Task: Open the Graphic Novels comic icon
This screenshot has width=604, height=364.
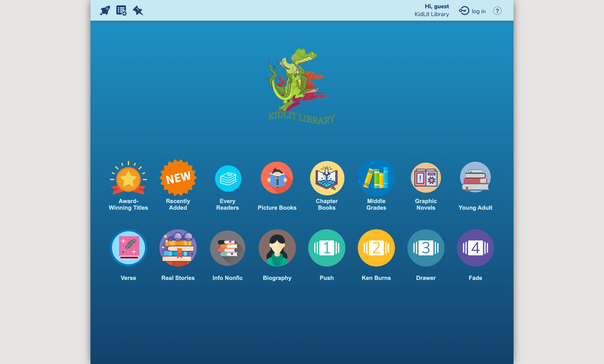Action: click(x=426, y=178)
